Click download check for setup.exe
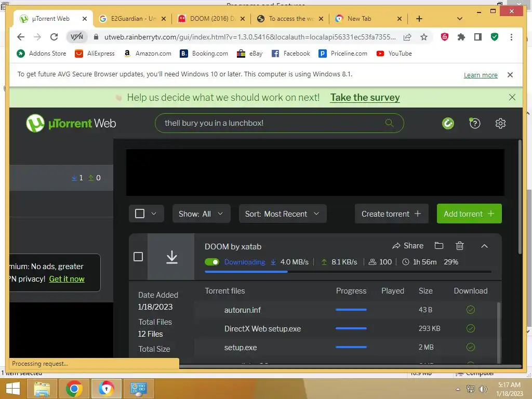 [471, 347]
